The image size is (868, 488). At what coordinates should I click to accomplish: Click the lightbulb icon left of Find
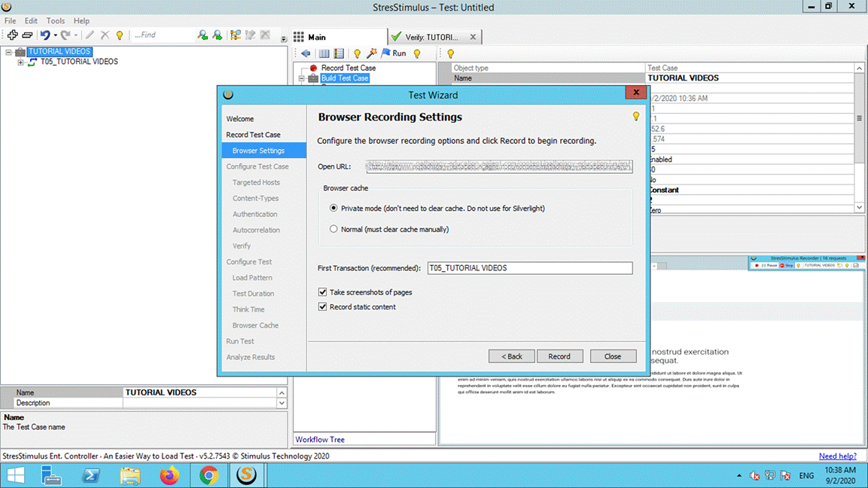(120, 35)
